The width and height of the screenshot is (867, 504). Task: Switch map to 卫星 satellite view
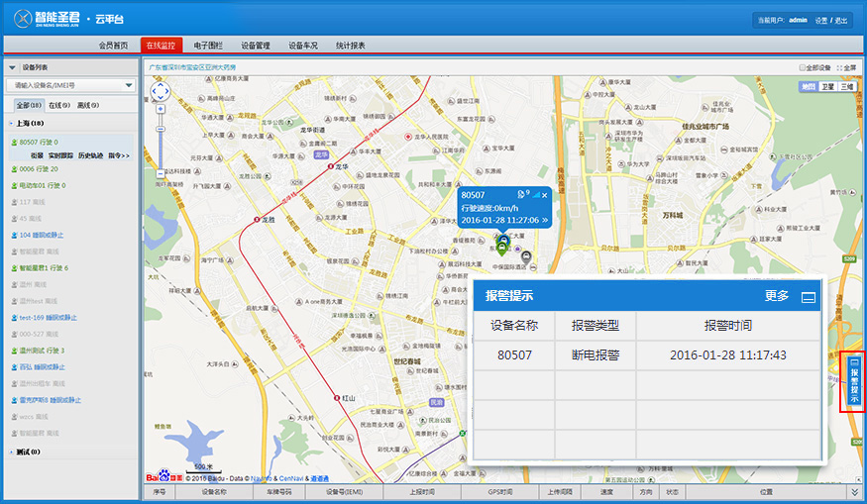[x=826, y=87]
